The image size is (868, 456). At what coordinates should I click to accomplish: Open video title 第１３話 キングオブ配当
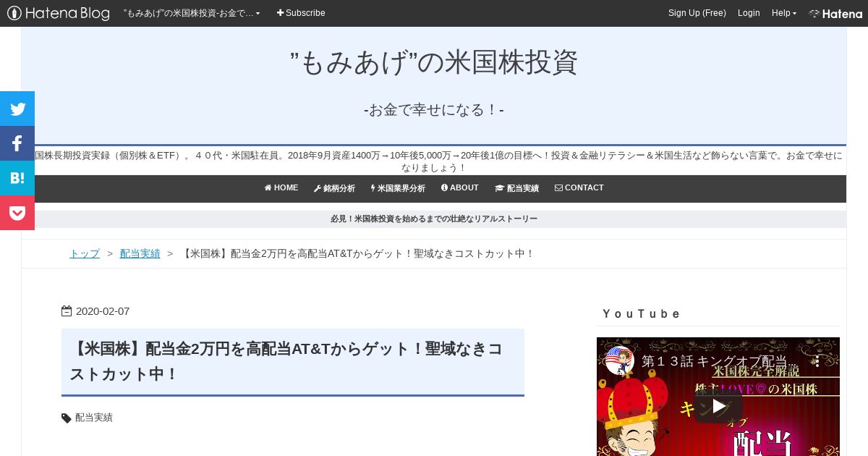pos(720,361)
